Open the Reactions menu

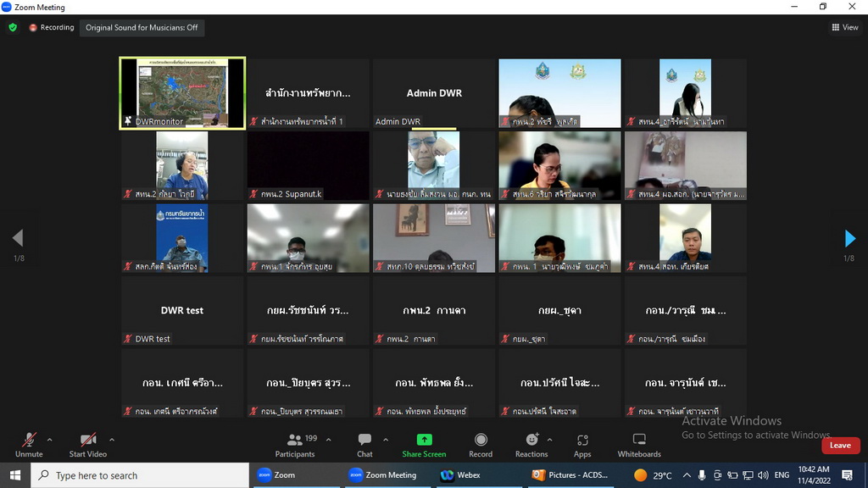tap(531, 446)
